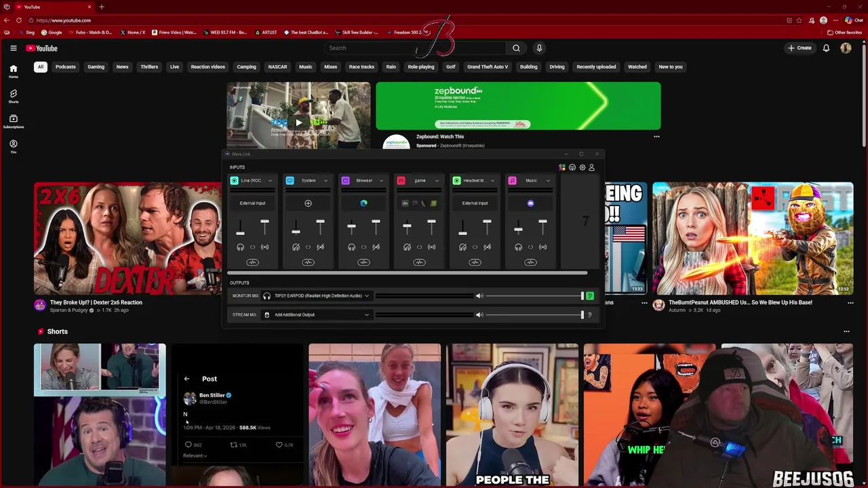Toggle the Stream Mix listen ear icon
This screenshot has width=868, height=488.
(x=590, y=314)
